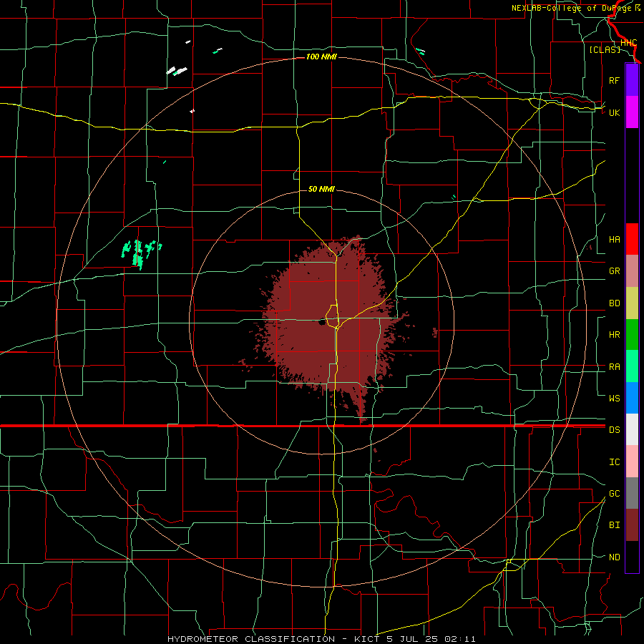
Task: Click the IC legend label
Action: coord(614,462)
